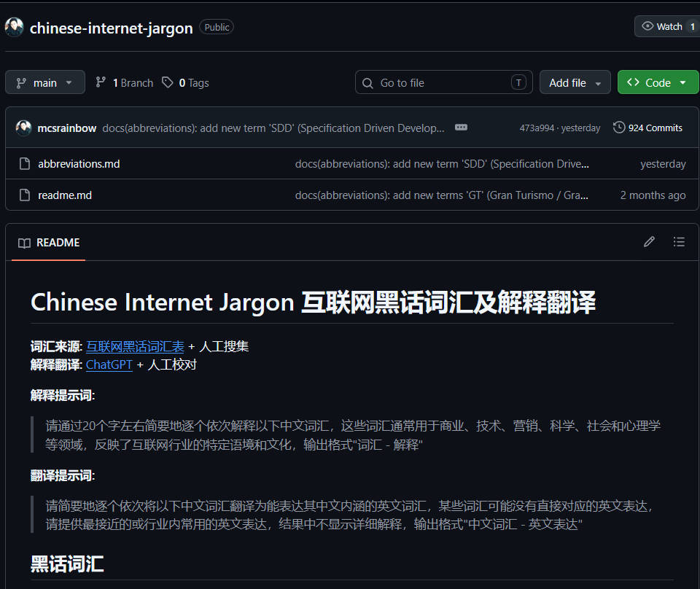
Task: Click the 翻译提示词 label
Action: click(63, 476)
